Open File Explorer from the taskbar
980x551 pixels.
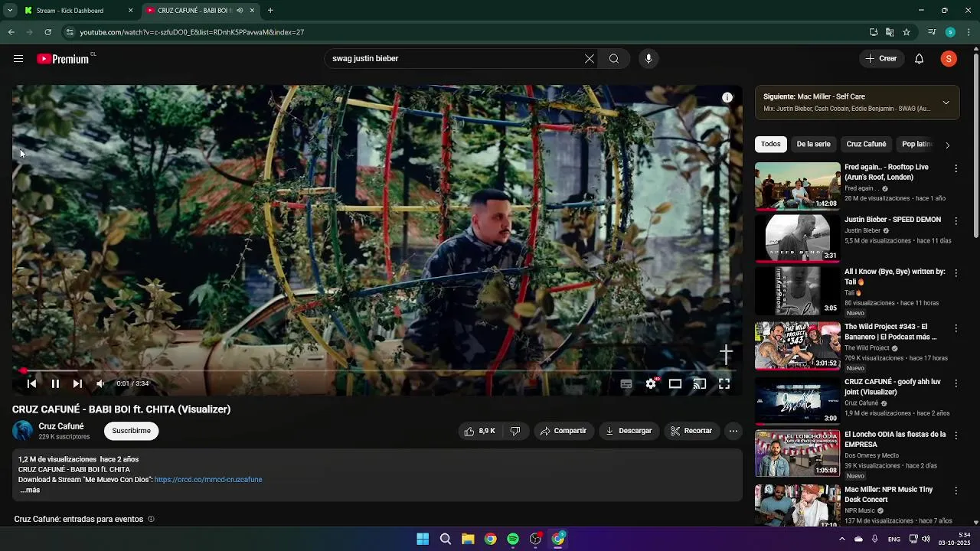tap(468, 539)
